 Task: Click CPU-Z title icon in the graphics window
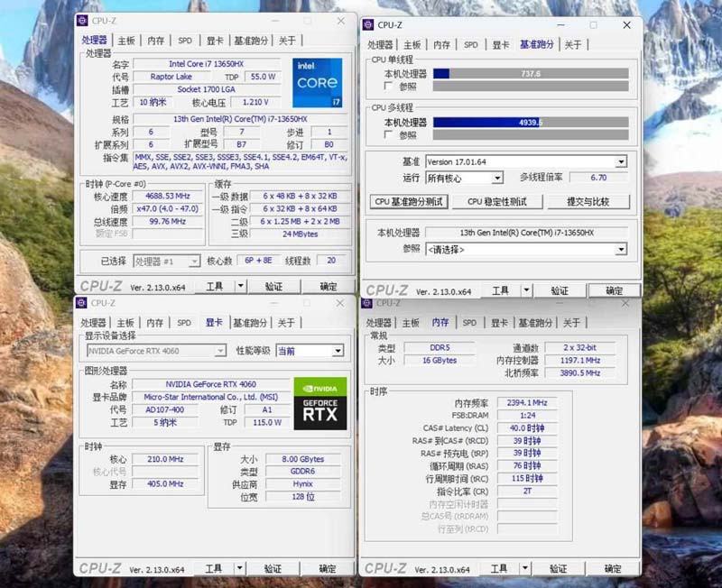82,303
